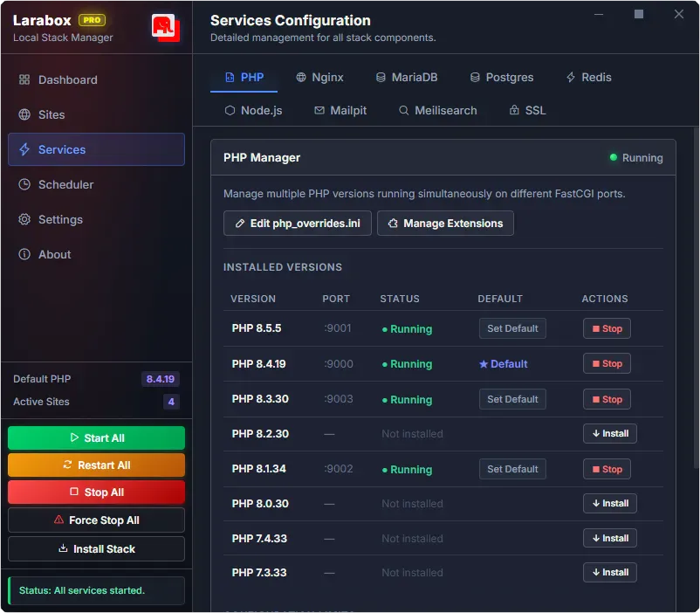
Task: Maximize the Larabox window
Action: pyautogui.click(x=639, y=14)
